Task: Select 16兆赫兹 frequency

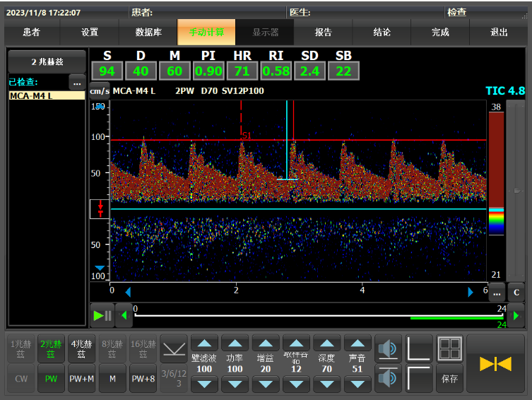Action: pyautogui.click(x=143, y=349)
